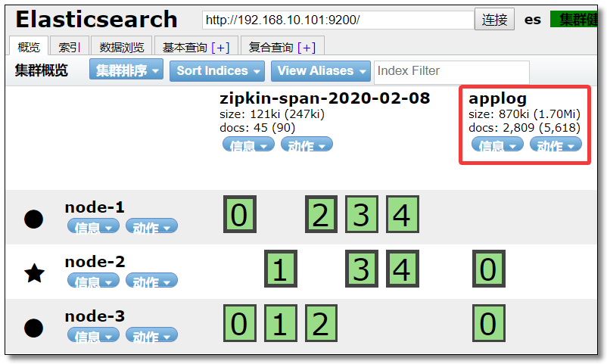Screen dimensions: 607x364
Task: Click the Elasticsearch title heading
Action: coord(96,19)
